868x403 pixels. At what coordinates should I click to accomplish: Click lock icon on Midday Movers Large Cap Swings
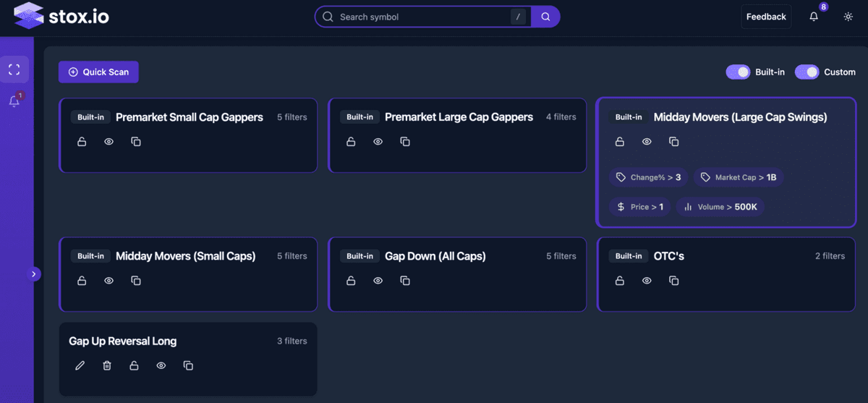[x=620, y=142]
